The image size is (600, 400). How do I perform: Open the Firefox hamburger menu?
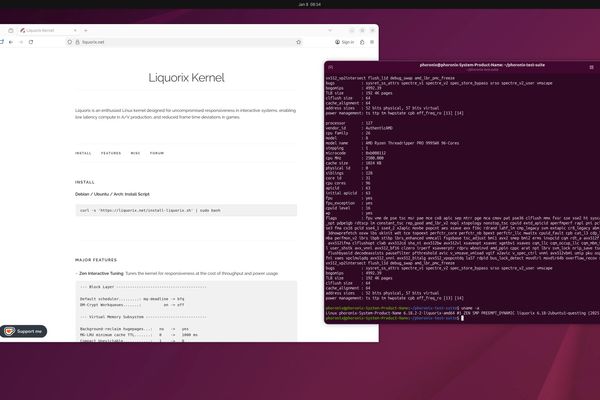pyautogui.click(x=372, y=42)
